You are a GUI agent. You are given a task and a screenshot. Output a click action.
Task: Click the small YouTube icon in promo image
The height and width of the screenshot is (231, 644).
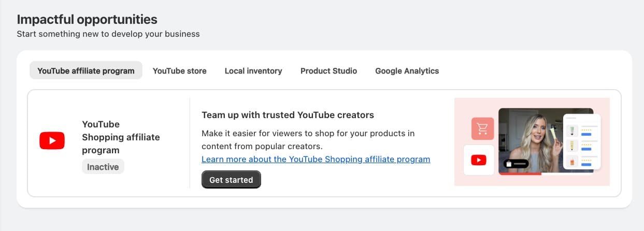(479, 160)
